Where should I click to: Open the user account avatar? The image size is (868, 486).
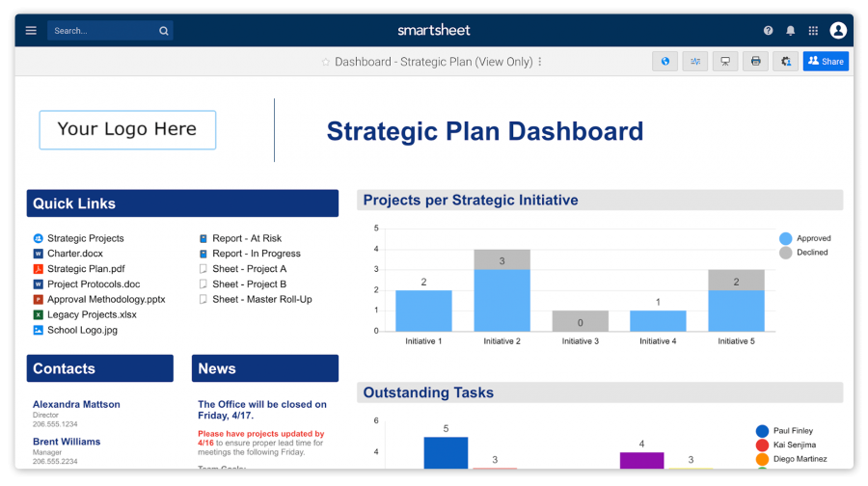click(838, 31)
